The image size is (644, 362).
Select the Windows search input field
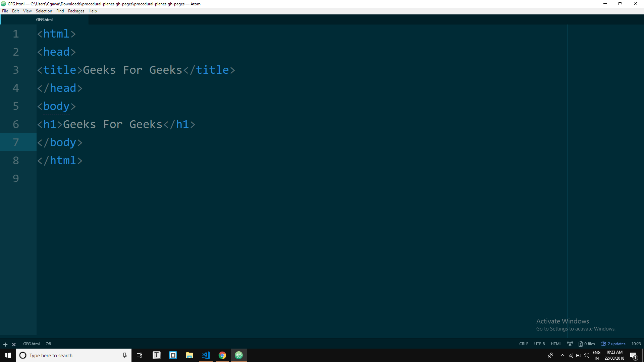(x=74, y=355)
